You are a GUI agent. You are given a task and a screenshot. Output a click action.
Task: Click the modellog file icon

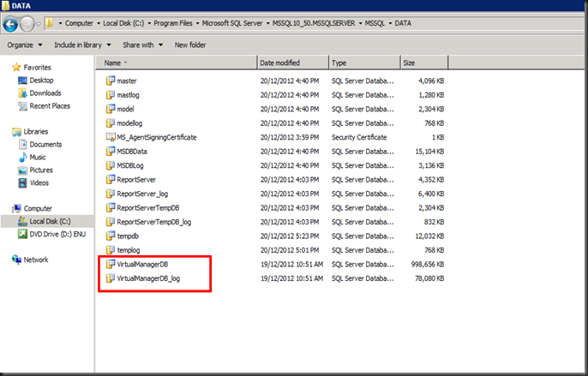pyautogui.click(x=111, y=123)
